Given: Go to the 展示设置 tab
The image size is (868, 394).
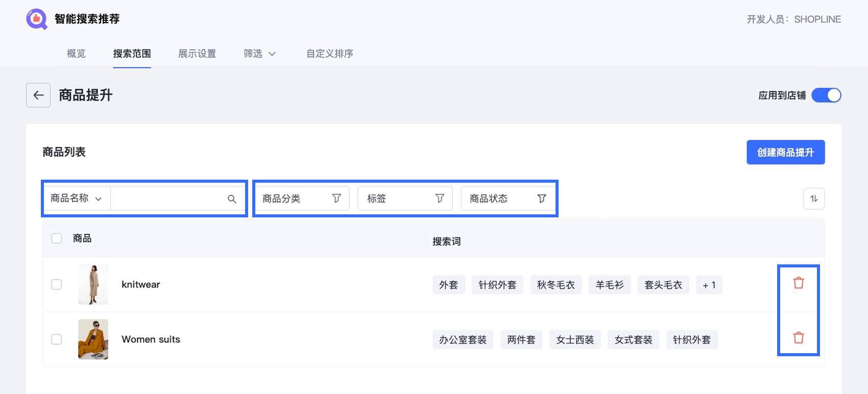Looking at the screenshot, I should pos(197,54).
